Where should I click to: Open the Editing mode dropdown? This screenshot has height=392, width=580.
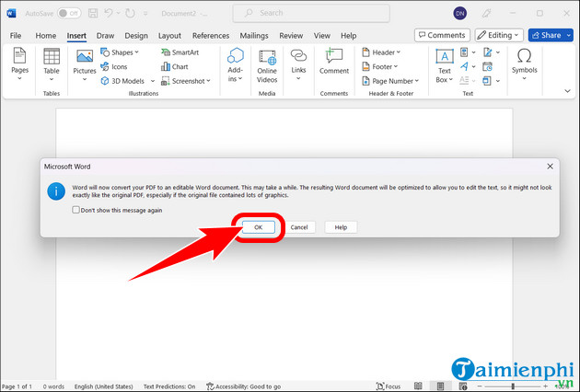[499, 35]
